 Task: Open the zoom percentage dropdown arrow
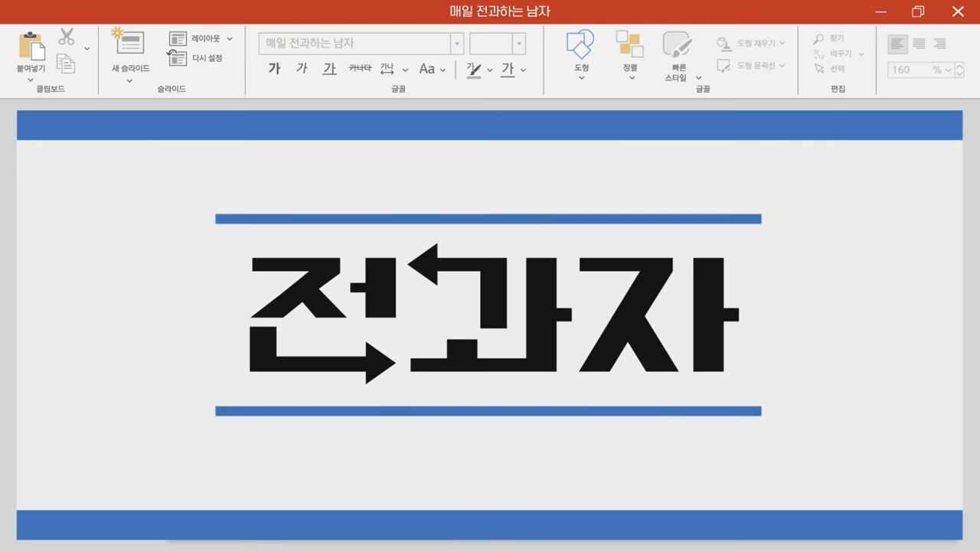tap(948, 70)
